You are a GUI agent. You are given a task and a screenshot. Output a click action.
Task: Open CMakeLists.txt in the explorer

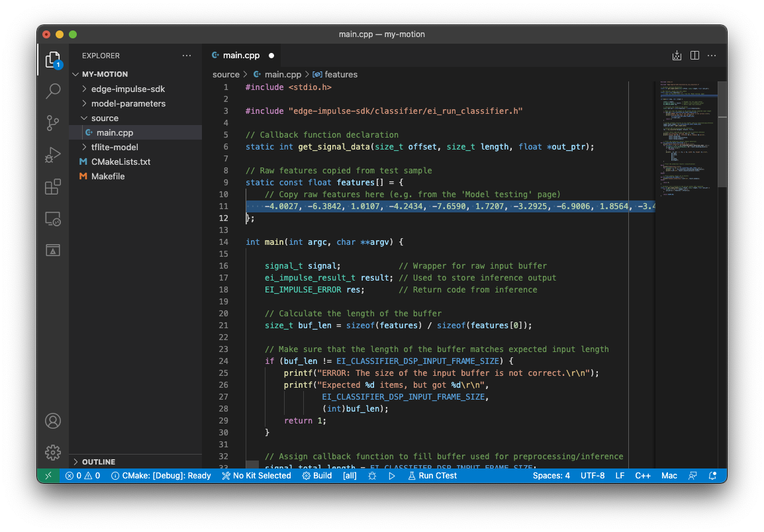pos(120,161)
